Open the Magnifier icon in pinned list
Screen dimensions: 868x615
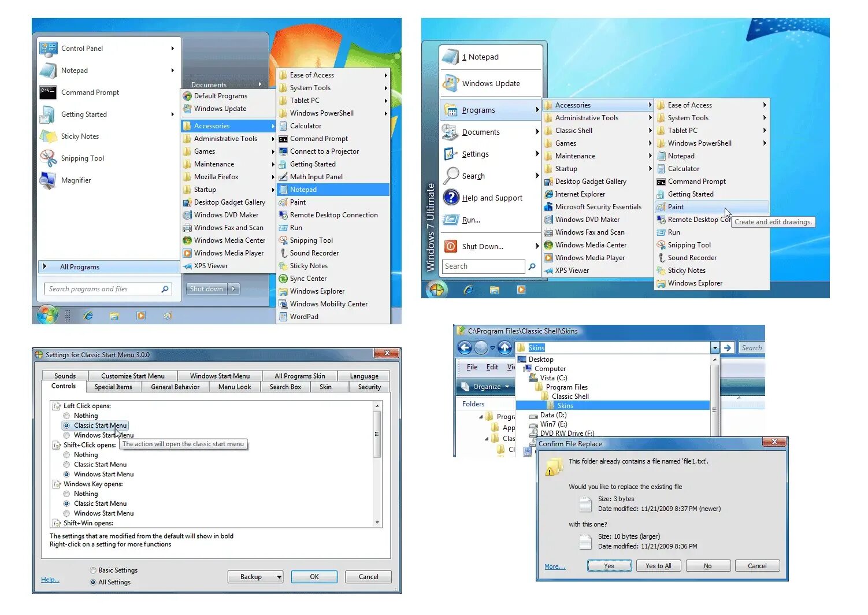coord(49,180)
